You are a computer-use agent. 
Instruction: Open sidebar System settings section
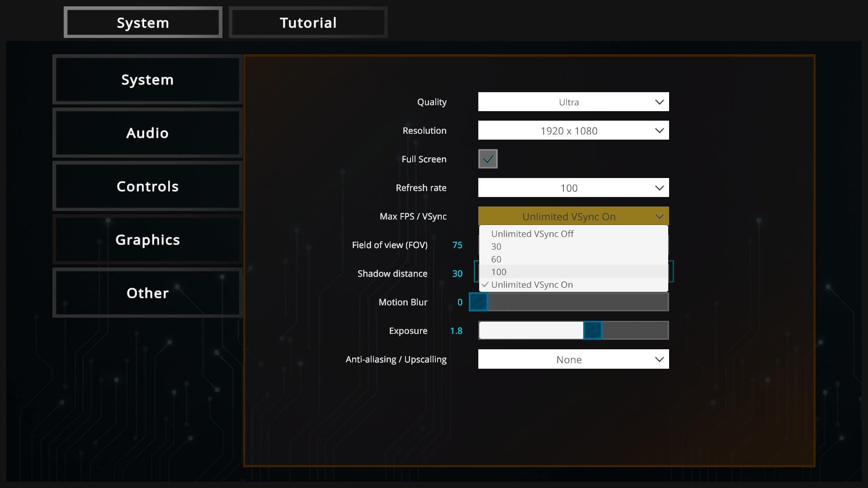coord(147,80)
